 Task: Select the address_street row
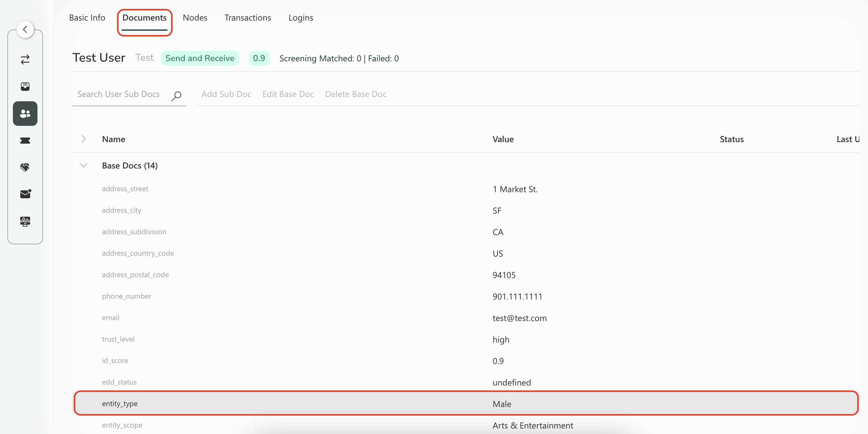point(466,189)
